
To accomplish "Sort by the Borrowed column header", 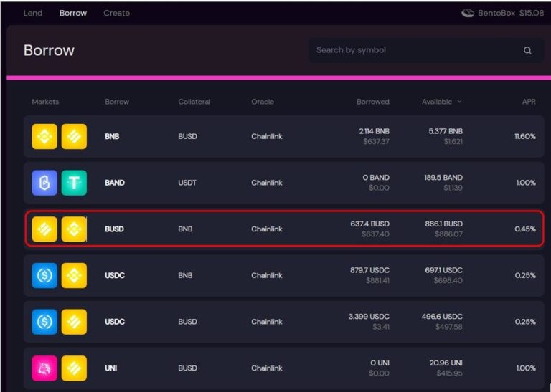I will point(373,102).
